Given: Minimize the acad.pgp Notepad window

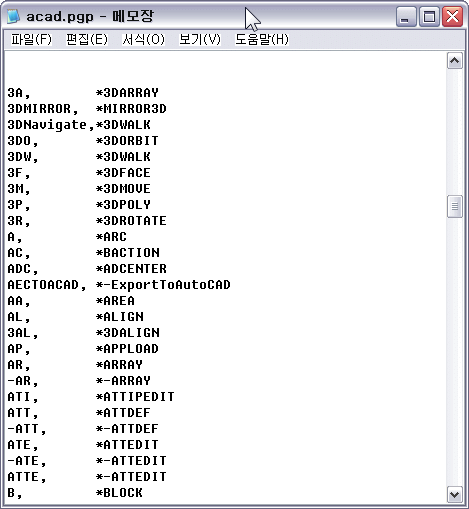Looking at the screenshot, I should pos(406,16).
